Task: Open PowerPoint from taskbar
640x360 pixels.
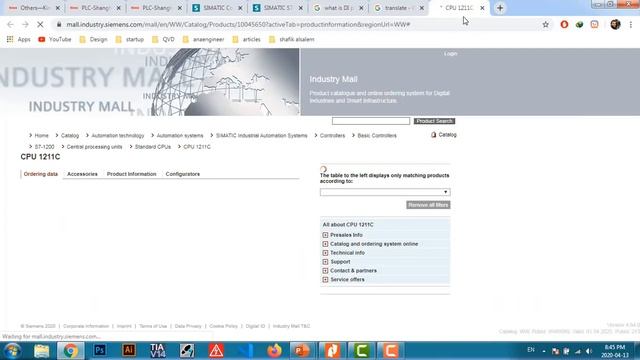Action: coord(302,351)
